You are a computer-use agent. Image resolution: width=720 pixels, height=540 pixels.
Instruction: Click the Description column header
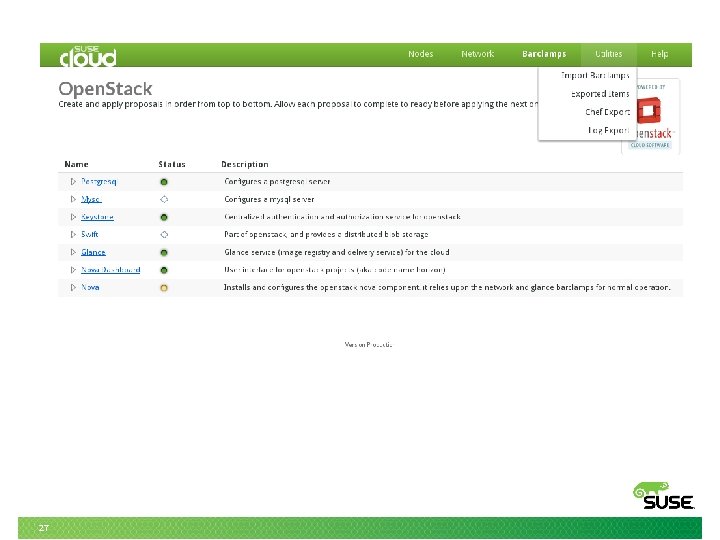245,164
